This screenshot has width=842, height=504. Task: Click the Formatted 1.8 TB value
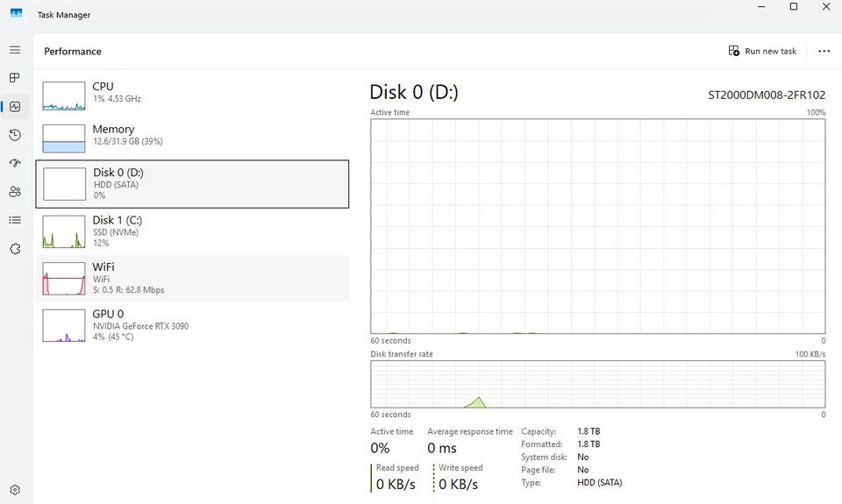[589, 444]
